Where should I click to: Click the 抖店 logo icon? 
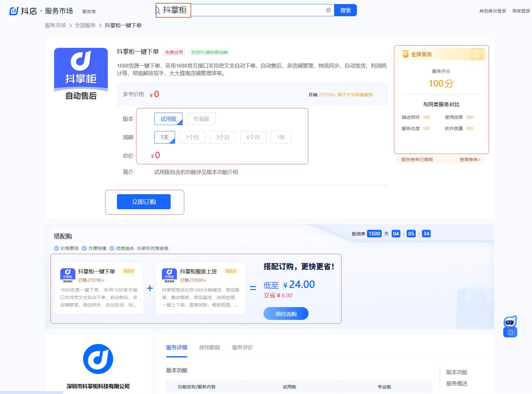coord(14,11)
